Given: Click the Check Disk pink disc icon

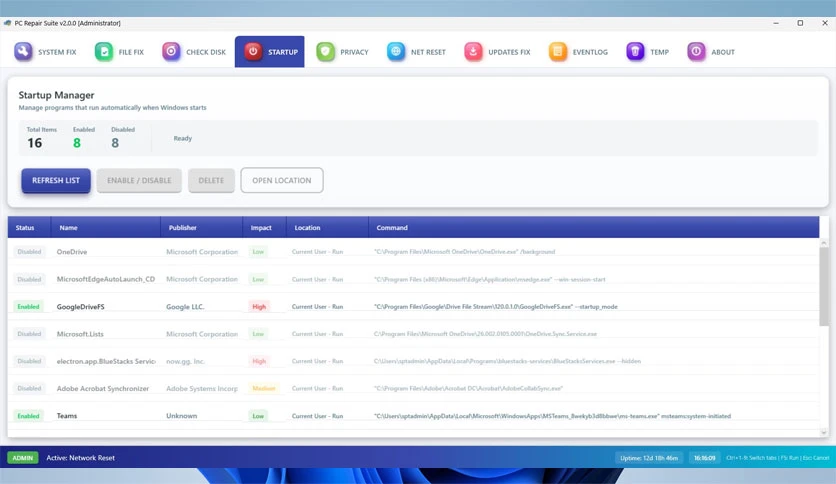Looking at the screenshot, I should pos(171,52).
